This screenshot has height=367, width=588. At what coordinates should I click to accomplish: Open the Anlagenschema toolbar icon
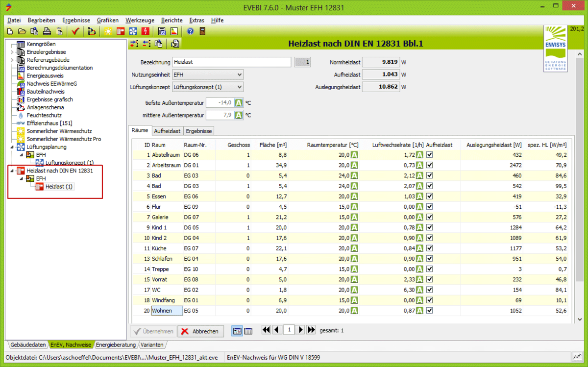[91, 31]
